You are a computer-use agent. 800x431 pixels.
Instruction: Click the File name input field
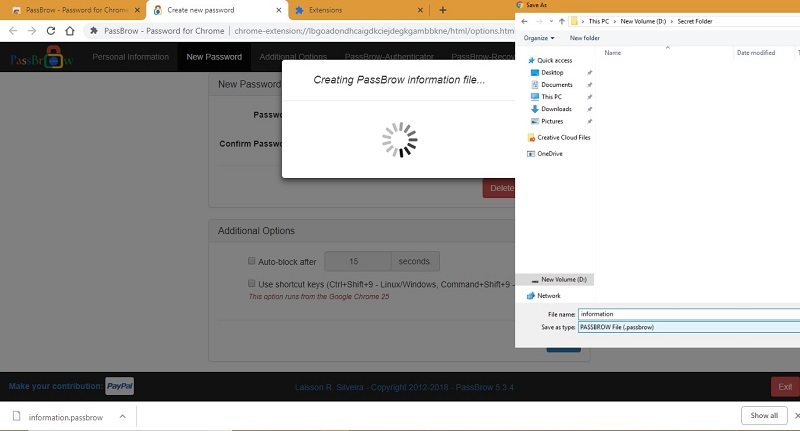click(x=689, y=314)
